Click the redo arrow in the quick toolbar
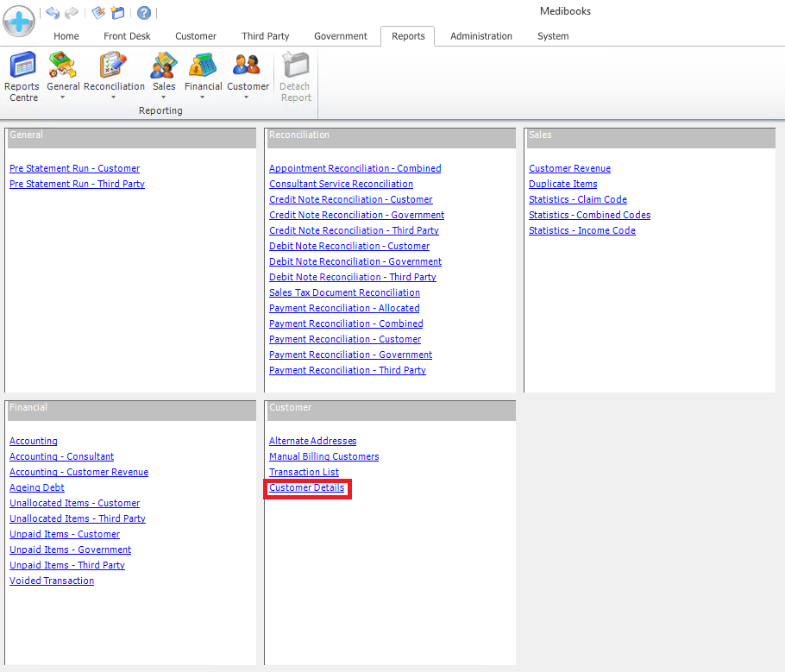 [x=72, y=13]
